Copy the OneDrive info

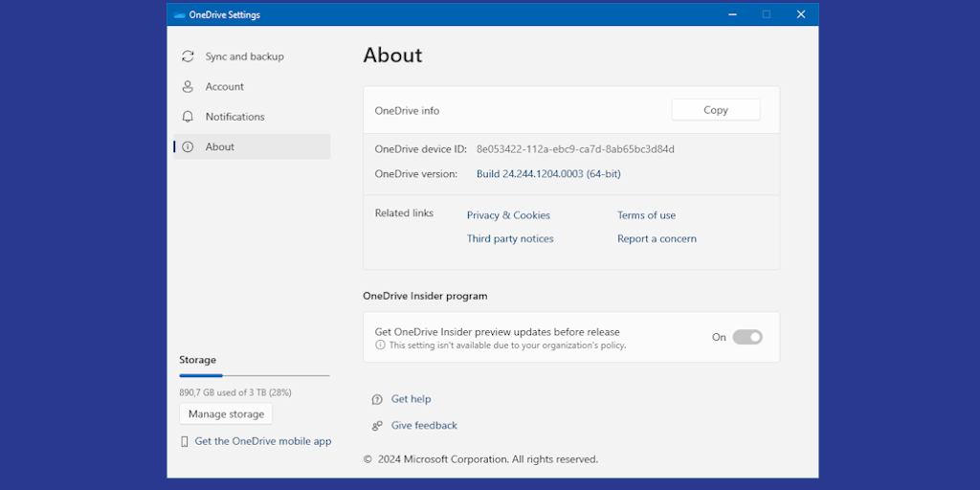coord(715,110)
